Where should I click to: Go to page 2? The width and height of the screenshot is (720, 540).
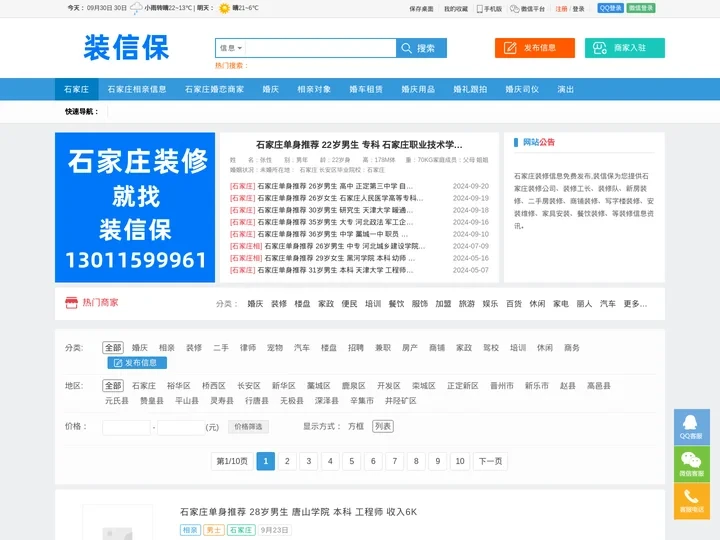[287, 461]
